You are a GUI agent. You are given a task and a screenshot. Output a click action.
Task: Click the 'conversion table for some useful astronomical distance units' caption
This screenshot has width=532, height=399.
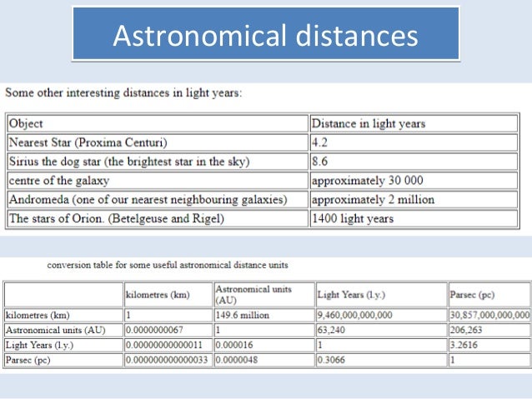point(168,265)
